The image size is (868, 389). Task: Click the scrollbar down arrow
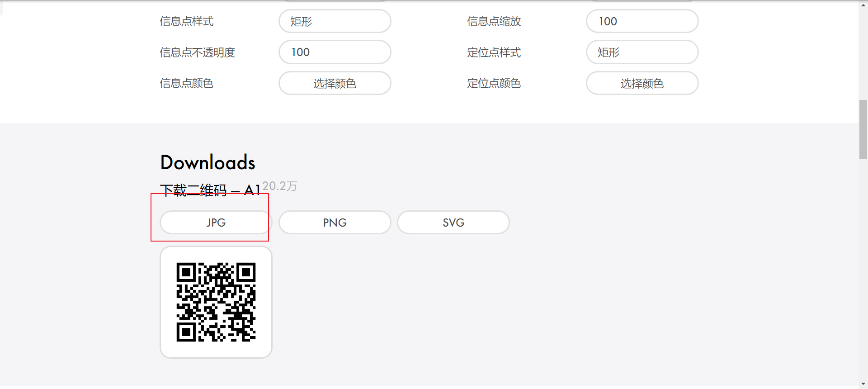[863, 384]
